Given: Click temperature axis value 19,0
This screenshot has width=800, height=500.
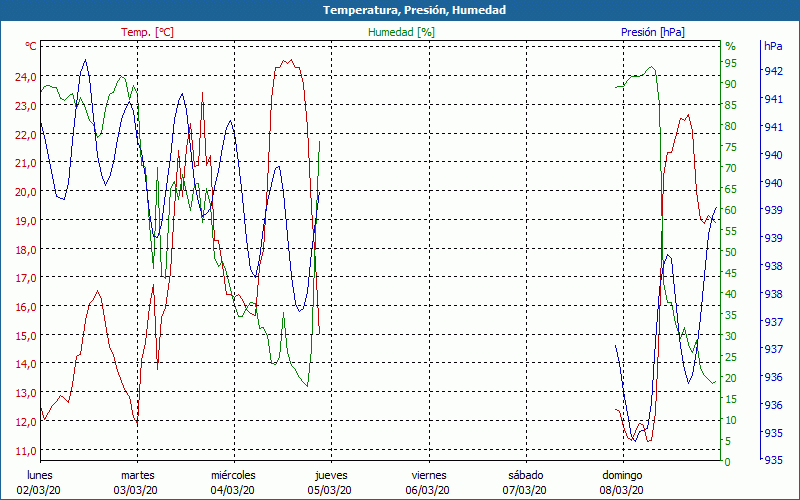Looking at the screenshot, I should click(25, 220).
